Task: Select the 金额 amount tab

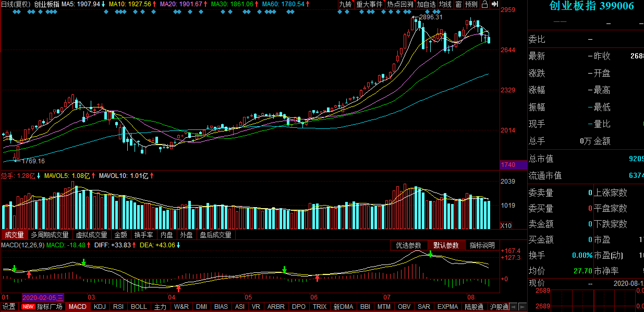Action: point(120,235)
